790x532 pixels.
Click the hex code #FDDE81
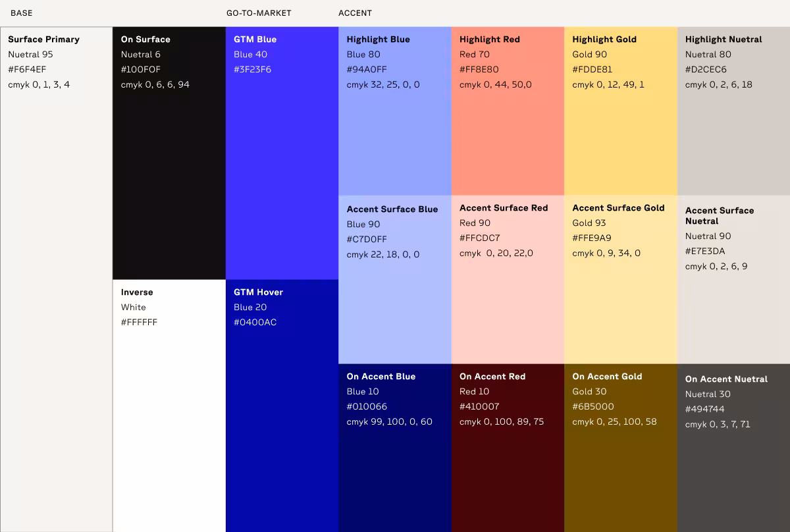coord(592,69)
